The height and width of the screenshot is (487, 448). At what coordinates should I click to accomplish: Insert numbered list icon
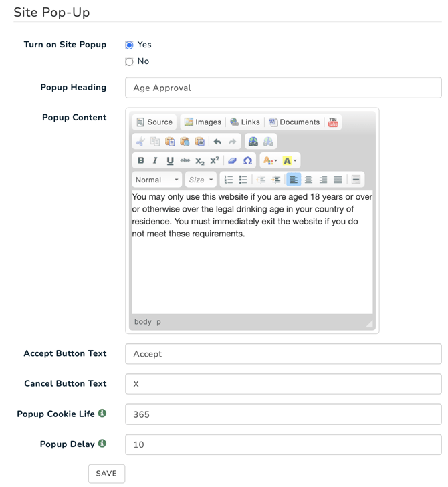pyautogui.click(x=229, y=180)
